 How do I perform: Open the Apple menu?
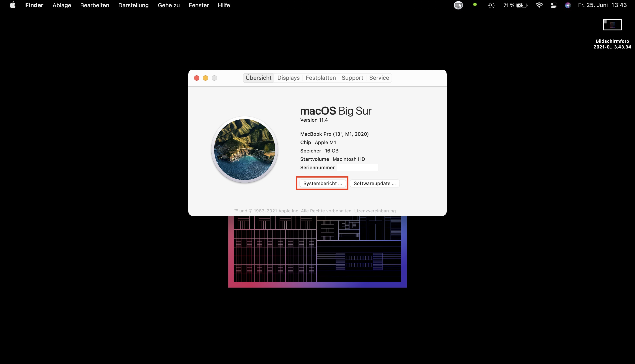click(13, 5)
